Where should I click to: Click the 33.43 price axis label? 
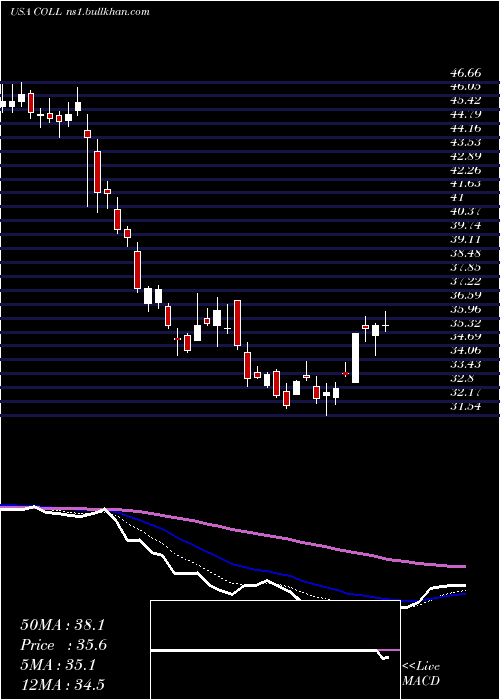464,364
